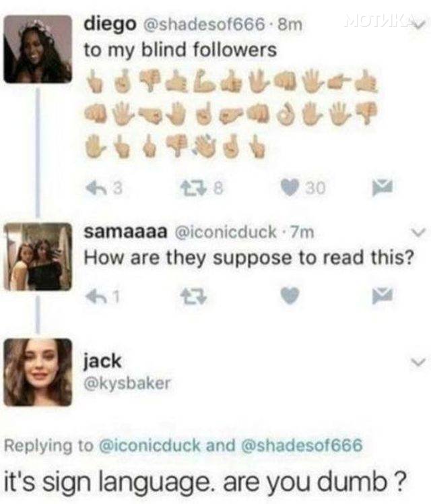Click @iconicduck in the Replying to line
431x504 pixels.
150,445
